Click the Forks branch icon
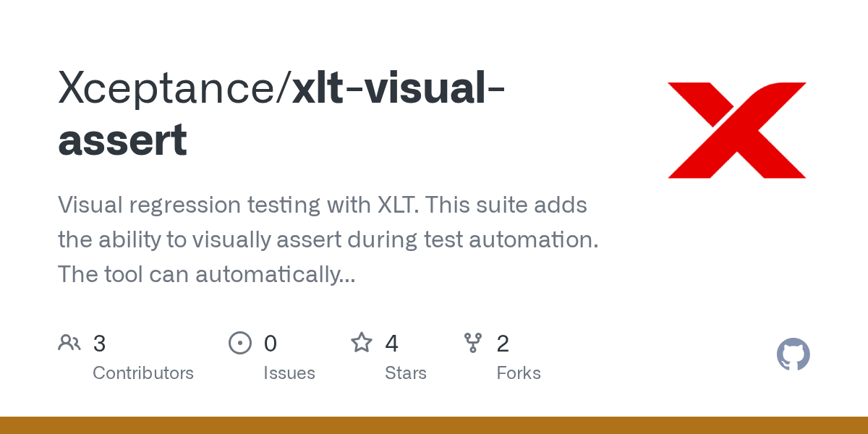 click(473, 343)
